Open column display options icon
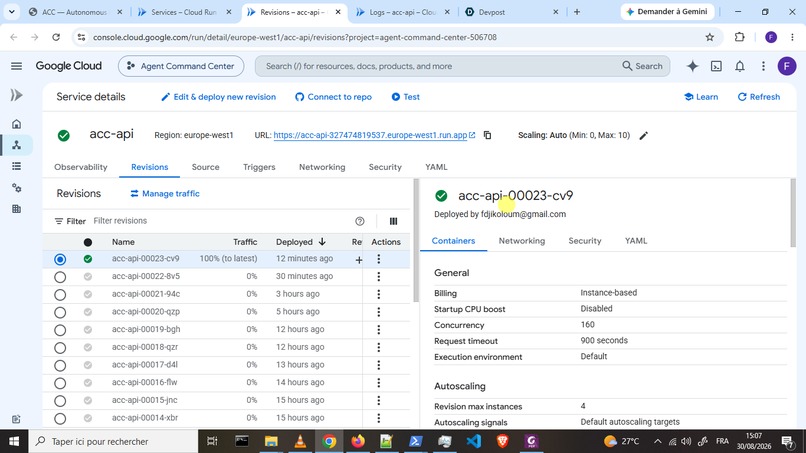 pos(393,221)
